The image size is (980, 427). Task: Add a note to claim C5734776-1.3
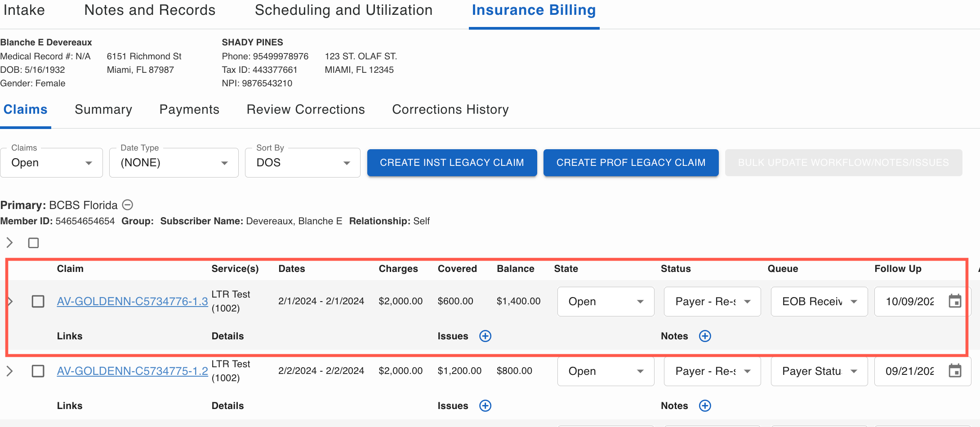705,336
